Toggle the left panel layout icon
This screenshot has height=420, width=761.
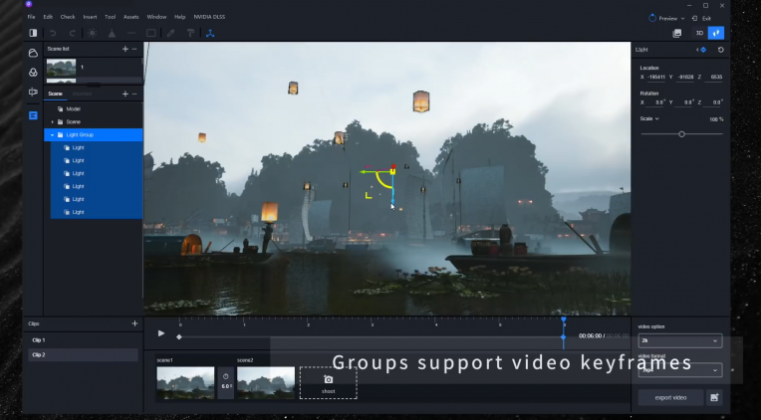click(x=33, y=33)
